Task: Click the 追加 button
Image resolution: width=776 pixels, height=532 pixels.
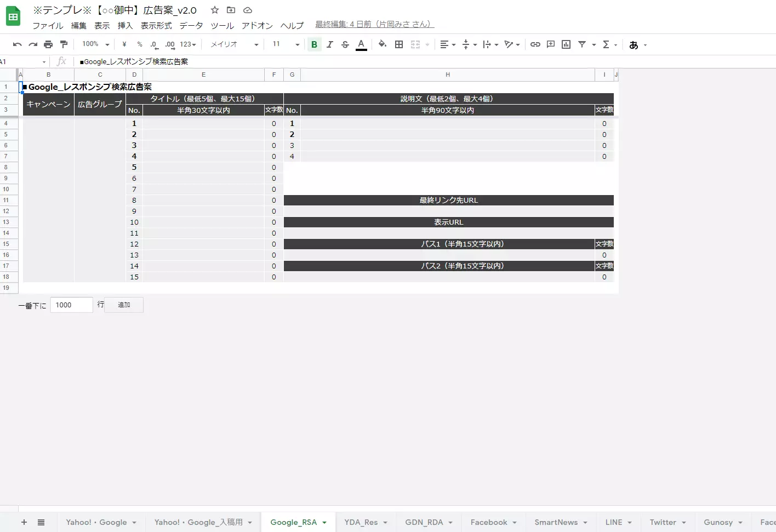Action: pyautogui.click(x=124, y=305)
